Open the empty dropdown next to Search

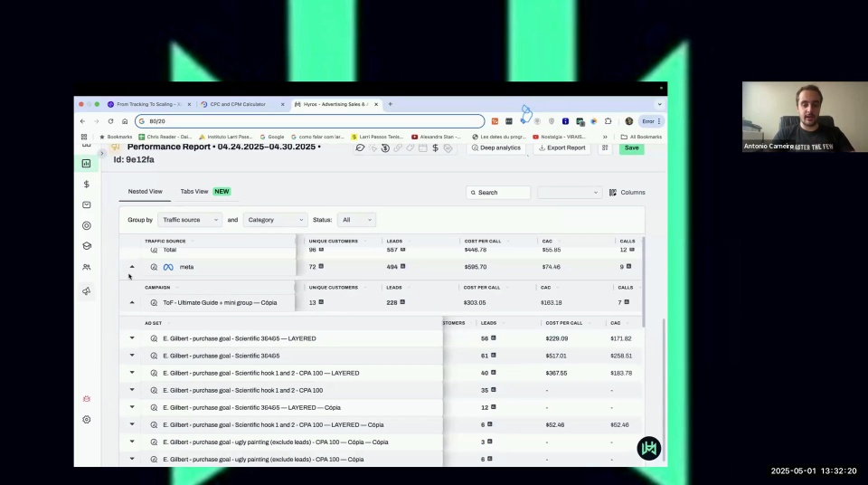pos(569,193)
